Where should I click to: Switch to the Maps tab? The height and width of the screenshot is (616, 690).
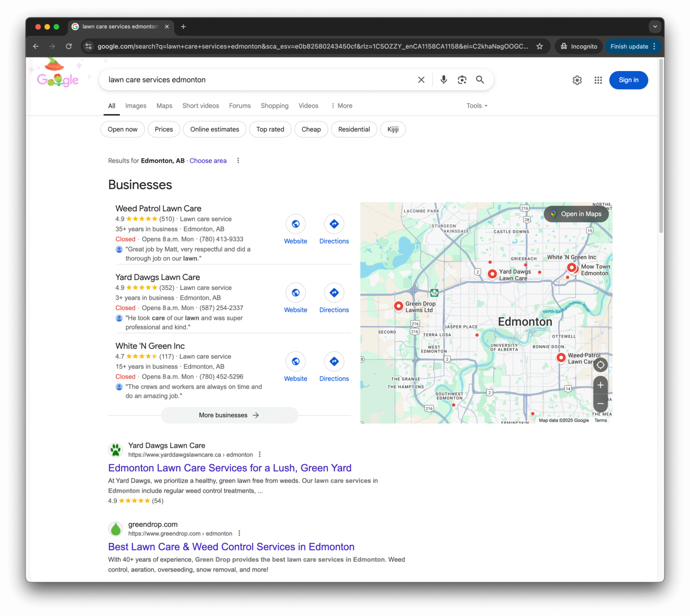click(164, 106)
